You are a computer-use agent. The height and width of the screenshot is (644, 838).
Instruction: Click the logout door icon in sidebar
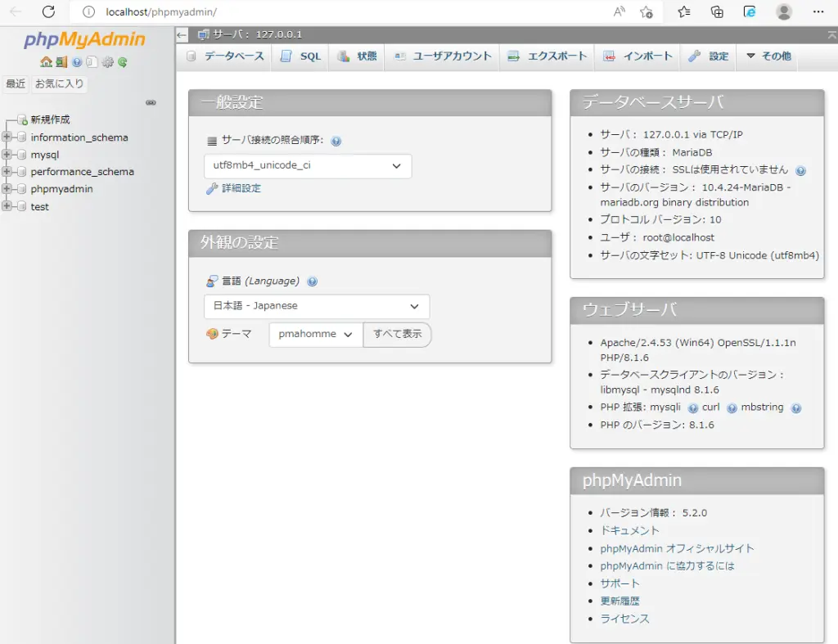tap(61, 62)
